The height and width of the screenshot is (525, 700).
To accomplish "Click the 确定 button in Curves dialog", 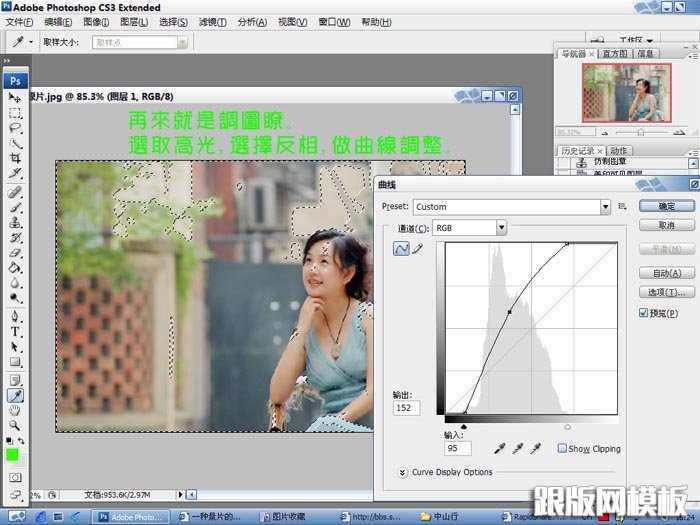I will pos(666,206).
